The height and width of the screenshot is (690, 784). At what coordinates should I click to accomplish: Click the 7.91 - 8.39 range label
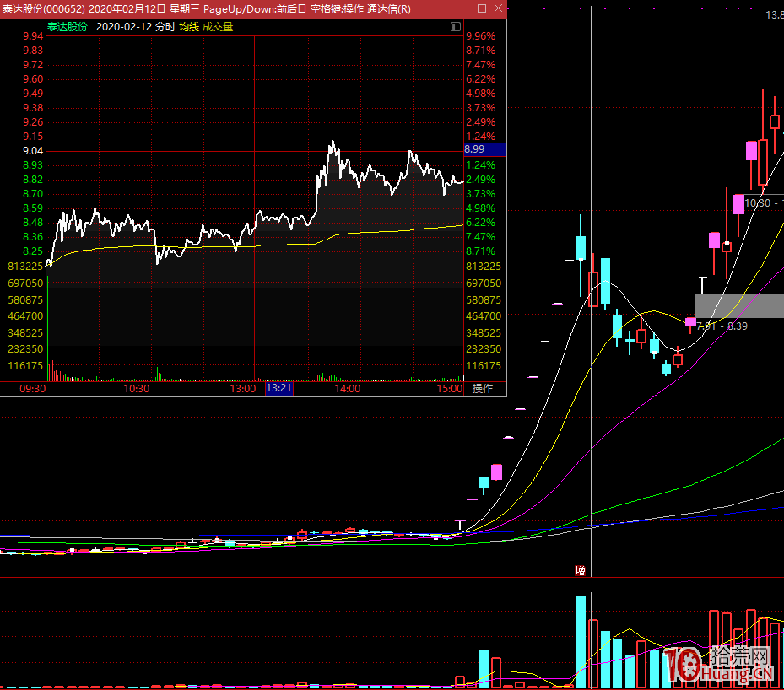(x=722, y=326)
